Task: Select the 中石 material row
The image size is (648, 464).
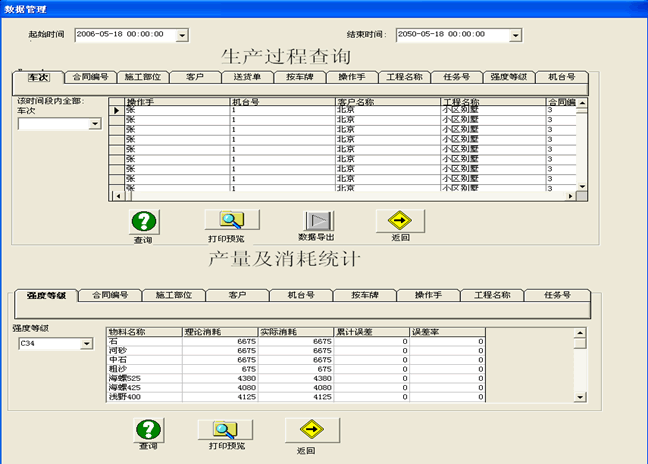Action: pos(296,360)
